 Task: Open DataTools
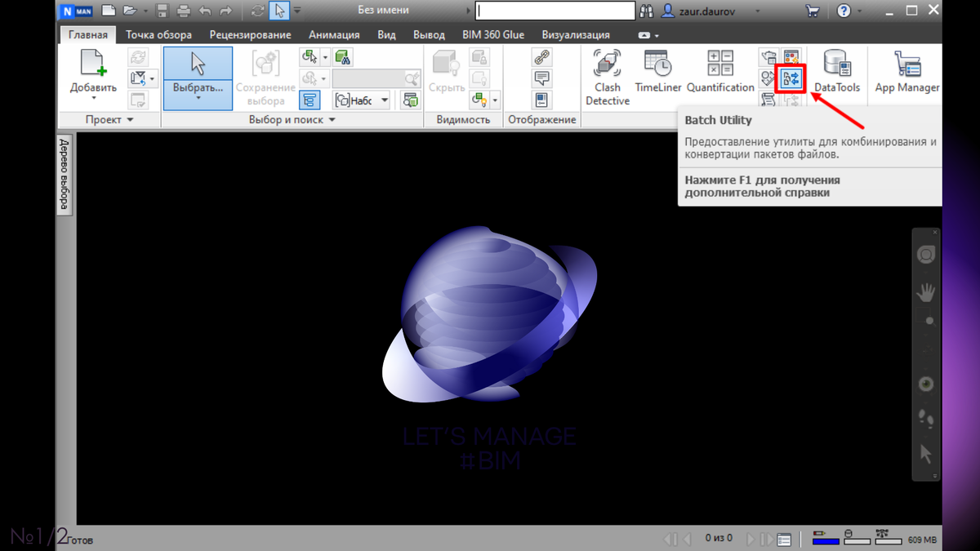(x=837, y=72)
